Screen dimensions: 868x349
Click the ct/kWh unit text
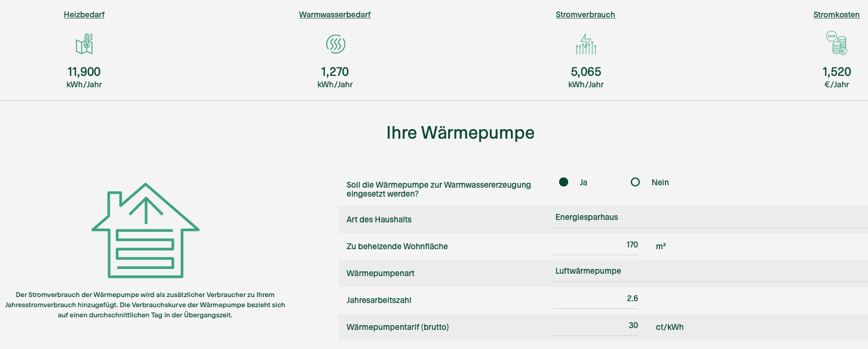pyautogui.click(x=670, y=327)
